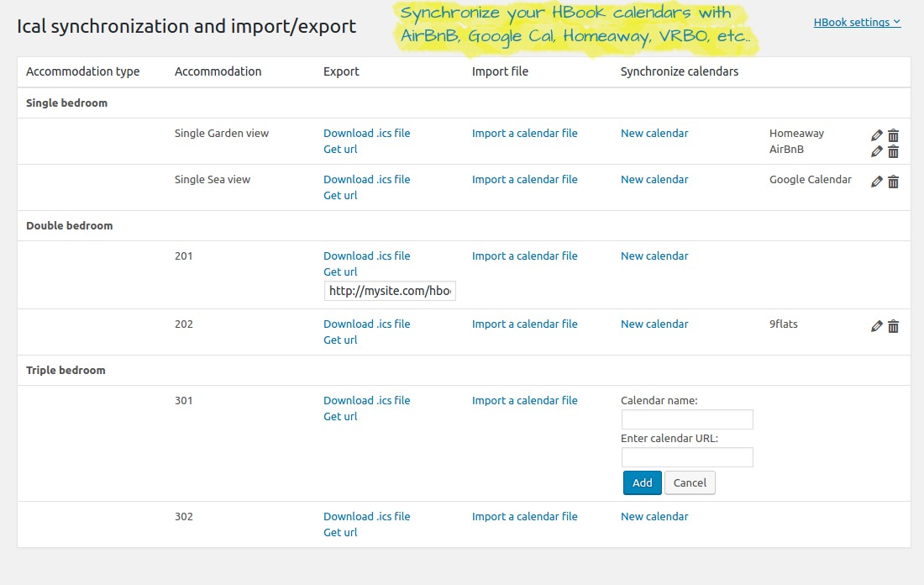Viewport: 924px width, 585px height.
Task: Add New calendar for room 302
Action: coord(654,516)
